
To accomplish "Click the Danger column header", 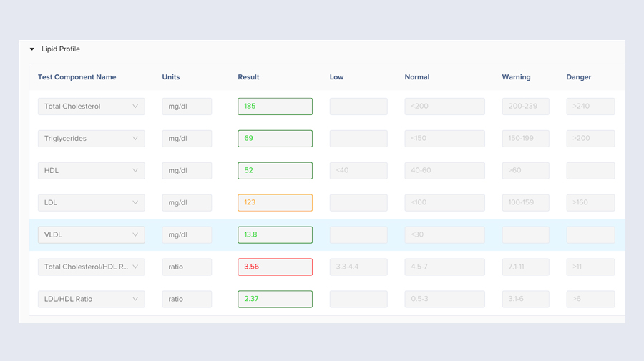I will pos(579,77).
